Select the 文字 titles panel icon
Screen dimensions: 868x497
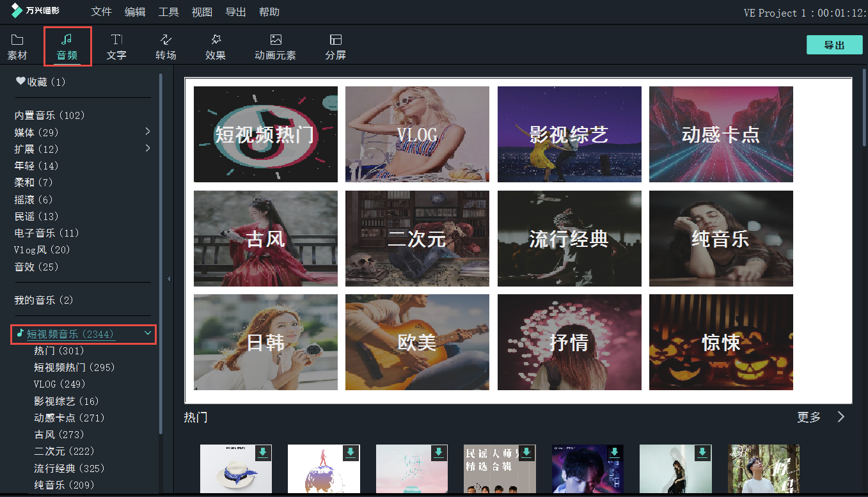tap(116, 45)
